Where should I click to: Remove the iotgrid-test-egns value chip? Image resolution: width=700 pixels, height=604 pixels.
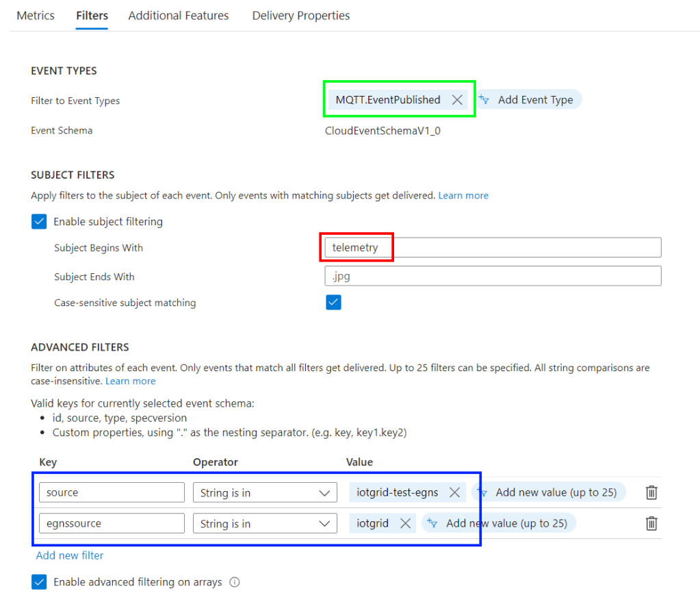click(x=454, y=492)
